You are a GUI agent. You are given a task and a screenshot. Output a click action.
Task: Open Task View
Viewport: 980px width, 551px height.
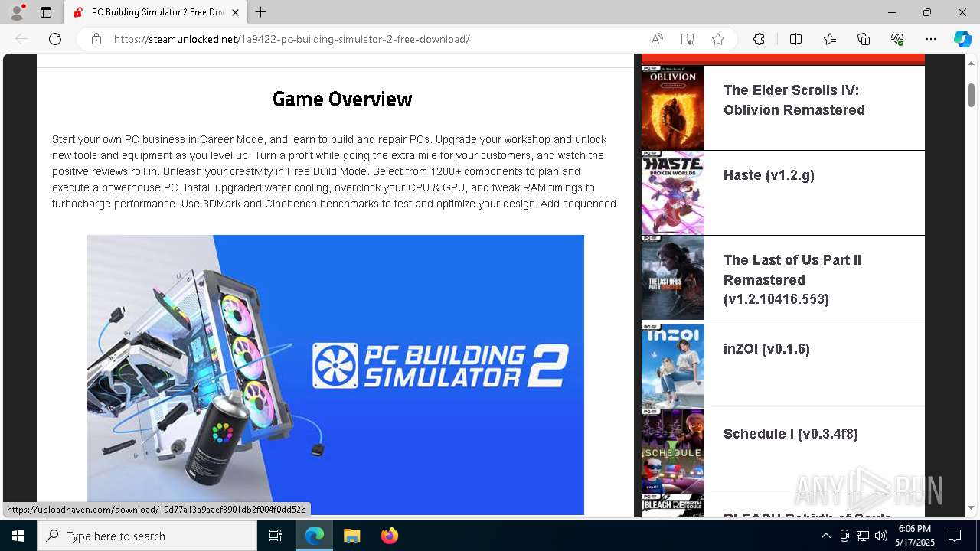click(276, 536)
